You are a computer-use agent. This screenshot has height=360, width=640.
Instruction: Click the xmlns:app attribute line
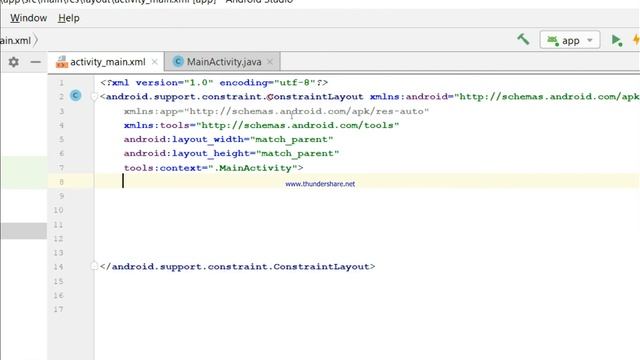(276, 111)
